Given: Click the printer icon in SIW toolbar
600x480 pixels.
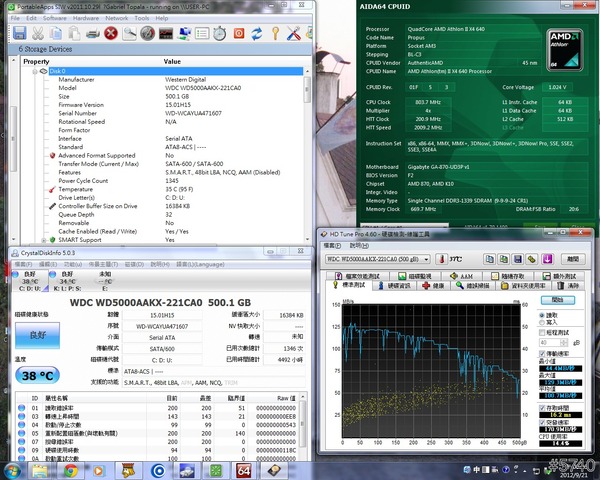Looking at the screenshot, I should (x=91, y=32).
